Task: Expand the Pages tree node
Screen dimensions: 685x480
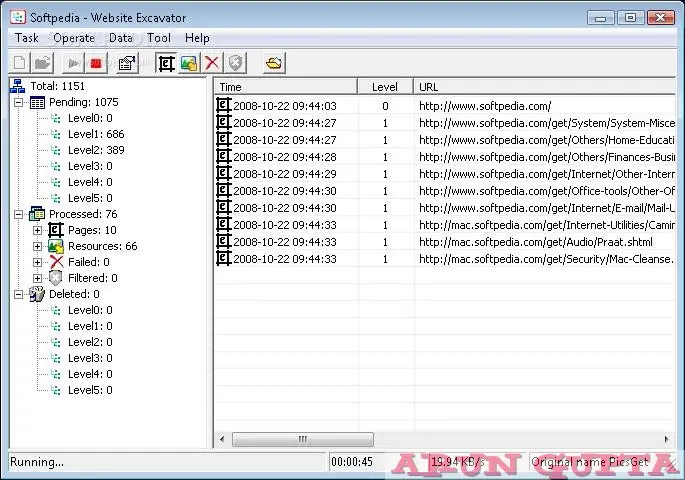Action: click(x=38, y=230)
